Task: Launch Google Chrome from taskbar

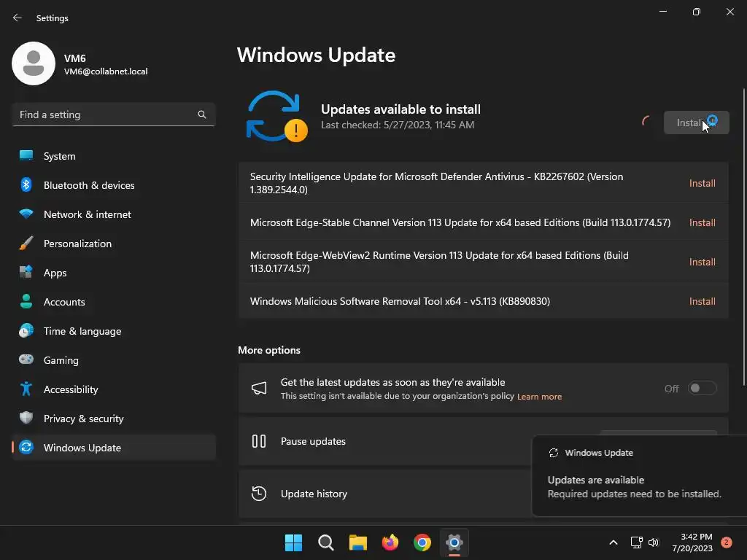Action: point(422,542)
